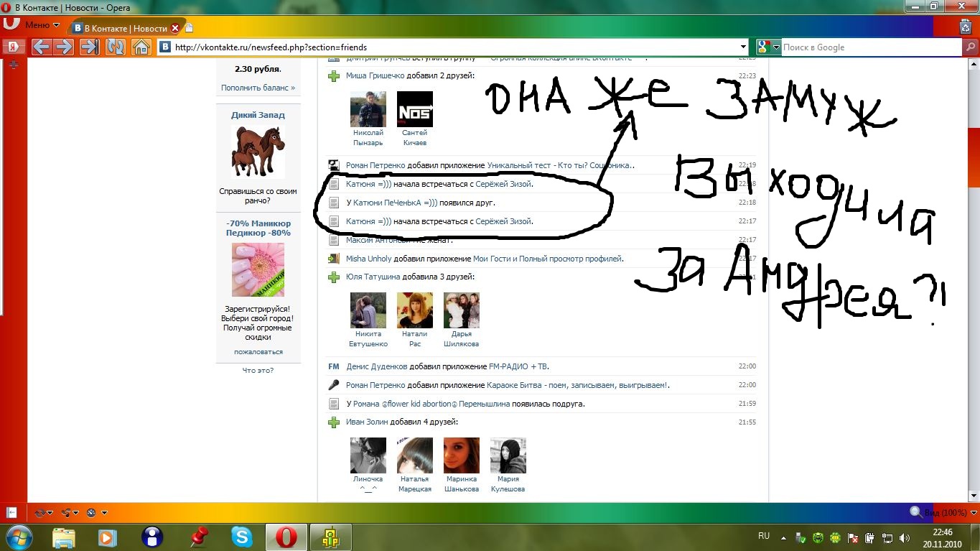
Task: Open Миша Гришечко profile link
Action: [x=375, y=75]
